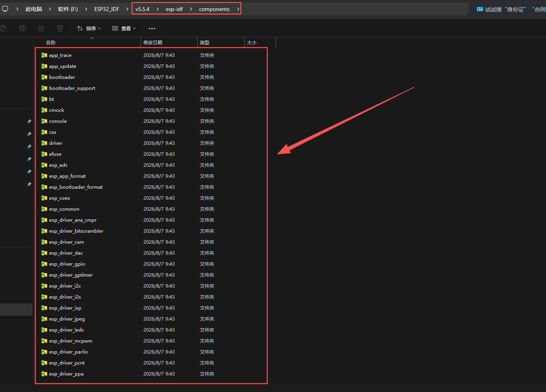Viewport: 546px width, 392px height.
Task: Select the esp_driver_mcpwm folder name
Action: pyautogui.click(x=71, y=341)
